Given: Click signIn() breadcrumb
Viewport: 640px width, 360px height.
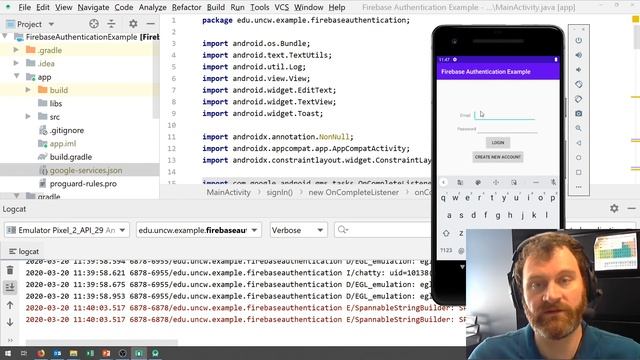Looking at the screenshot, I should pyautogui.click(x=280, y=192).
